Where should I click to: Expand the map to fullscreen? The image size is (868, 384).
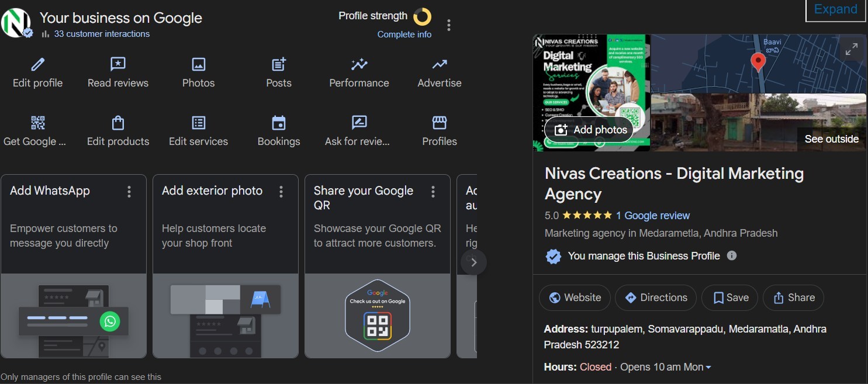tap(852, 49)
